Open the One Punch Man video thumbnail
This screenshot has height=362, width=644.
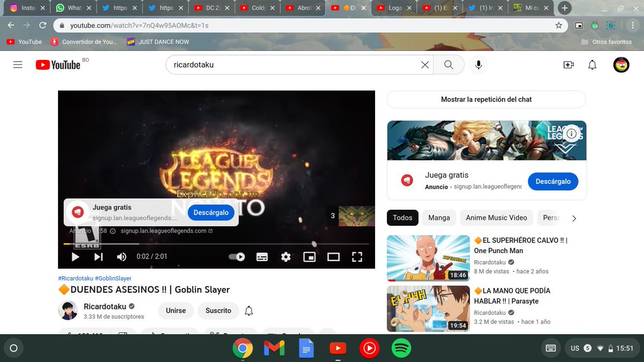pyautogui.click(x=428, y=258)
